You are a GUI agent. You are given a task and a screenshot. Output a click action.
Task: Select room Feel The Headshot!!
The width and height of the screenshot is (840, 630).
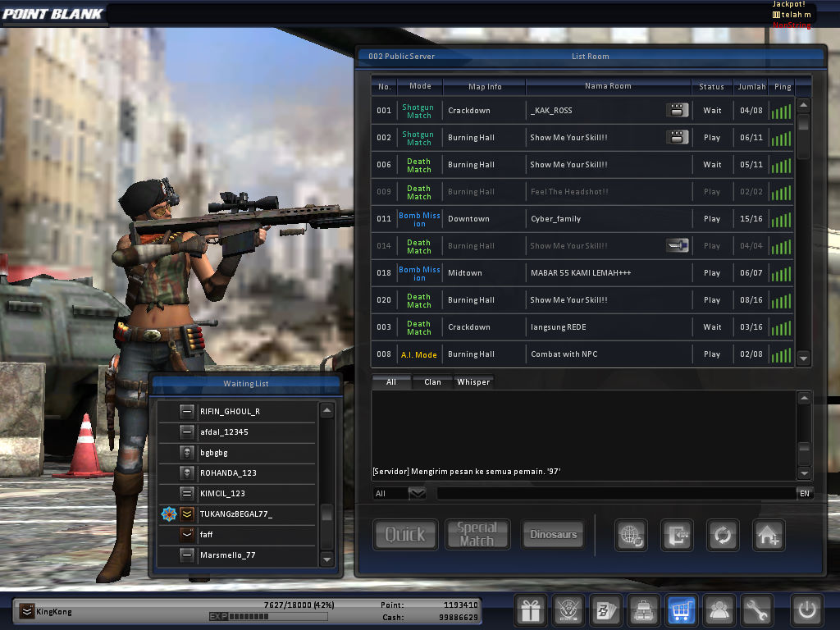pyautogui.click(x=582, y=191)
